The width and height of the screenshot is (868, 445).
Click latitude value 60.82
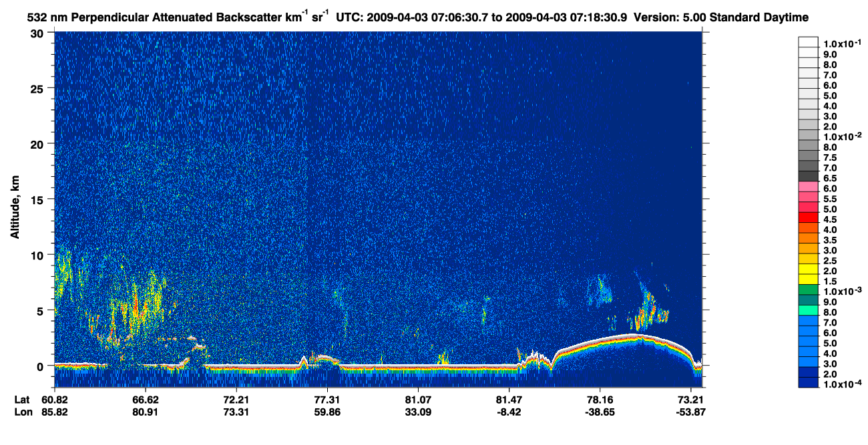click(x=55, y=400)
